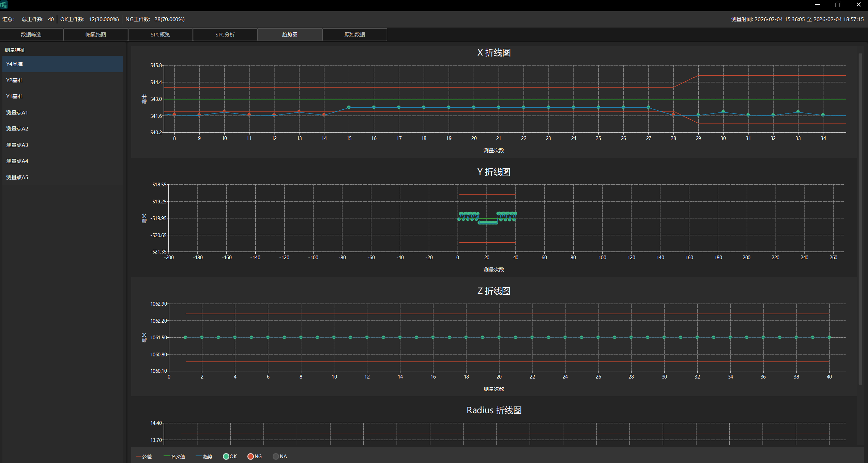The height and width of the screenshot is (463, 868).
Task: Select 测量点A3 in the list
Action: pyautogui.click(x=17, y=145)
